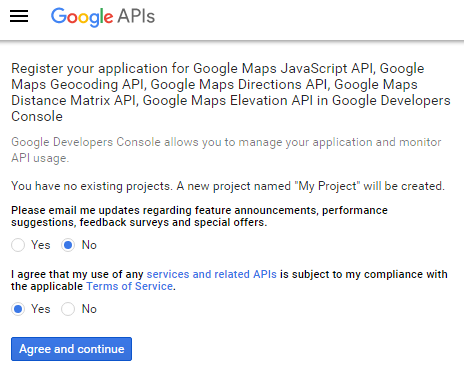The height and width of the screenshot is (376, 464).
Task: Click the gray Google Developers Console description text
Action: click(226, 150)
